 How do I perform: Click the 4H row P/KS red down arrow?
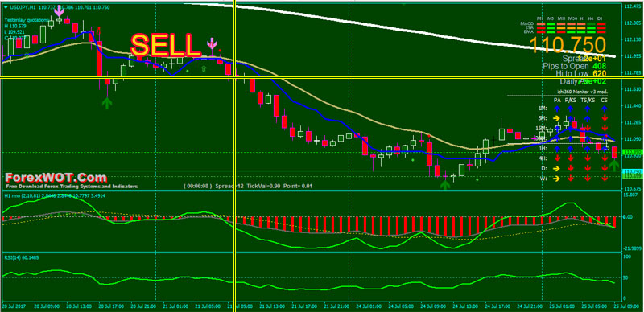click(x=571, y=158)
